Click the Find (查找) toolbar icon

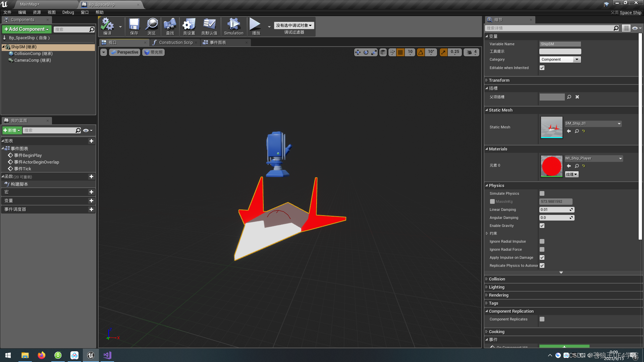coord(170,26)
